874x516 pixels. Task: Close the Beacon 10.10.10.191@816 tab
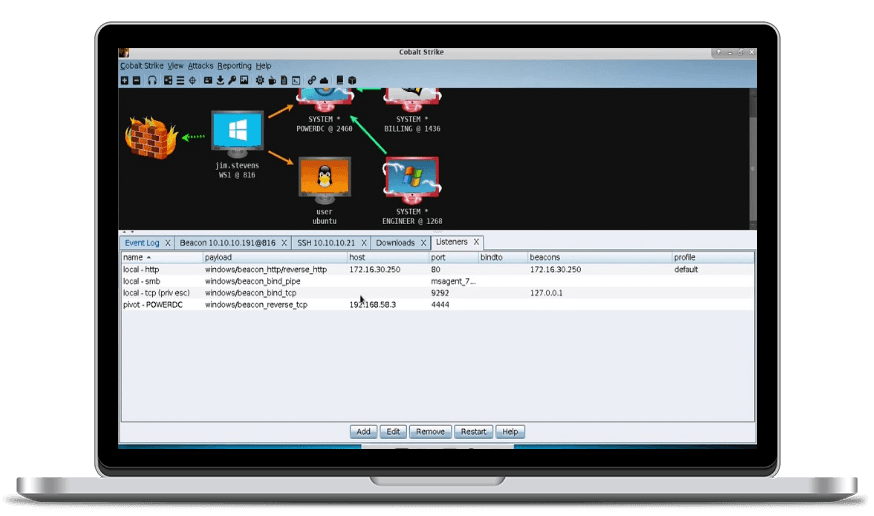pyautogui.click(x=284, y=243)
